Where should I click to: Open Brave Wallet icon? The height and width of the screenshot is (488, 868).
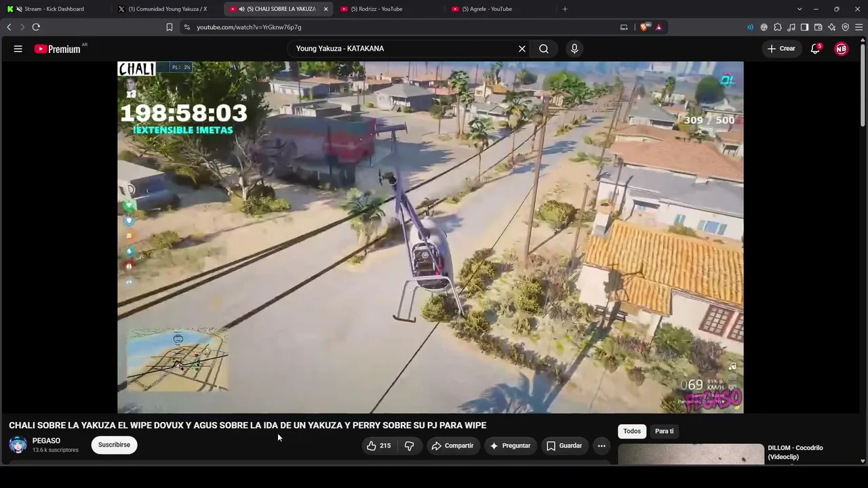pos(818,27)
